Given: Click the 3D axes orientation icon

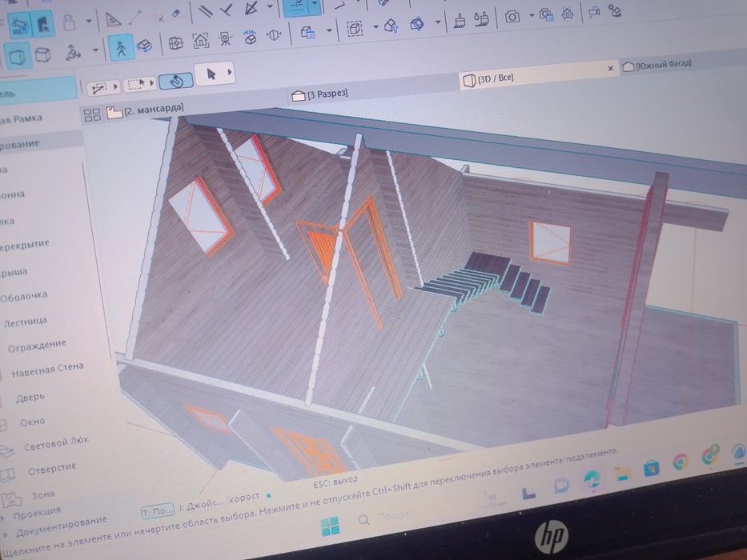Looking at the screenshot, I should tap(72, 52).
